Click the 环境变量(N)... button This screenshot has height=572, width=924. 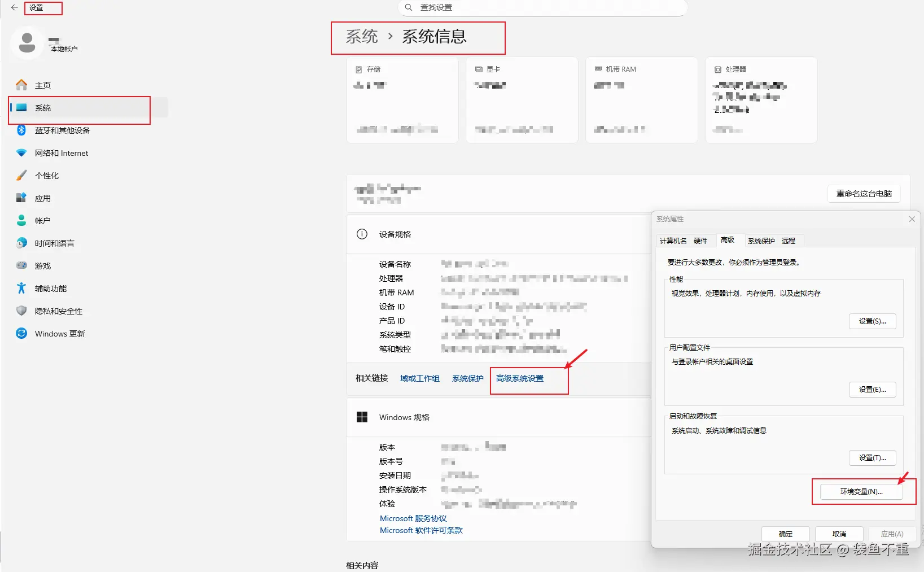point(861,492)
